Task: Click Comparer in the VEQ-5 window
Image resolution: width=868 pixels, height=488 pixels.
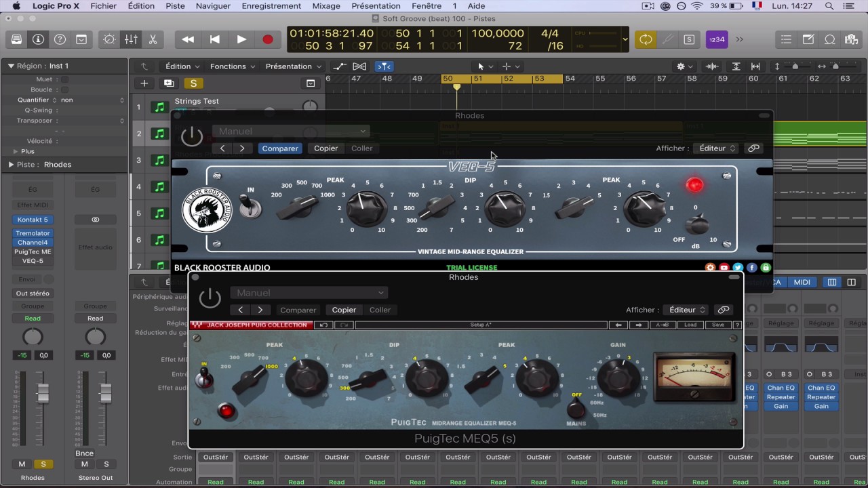Action: (x=279, y=148)
